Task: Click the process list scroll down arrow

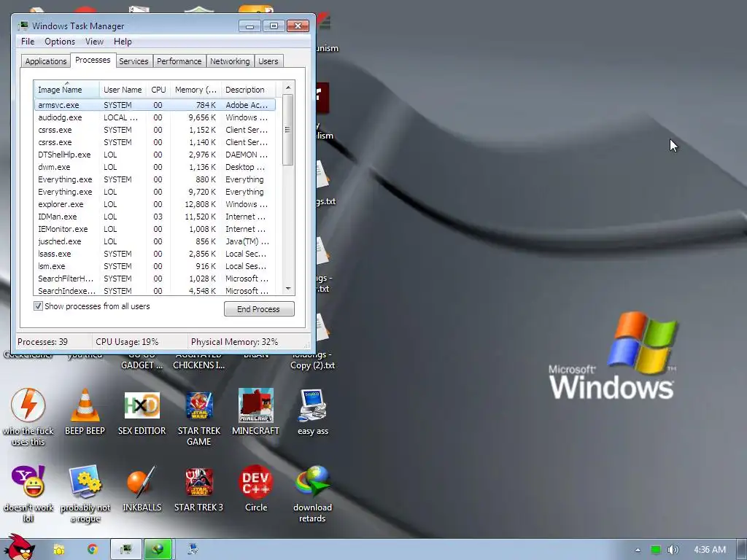Action: pos(287,289)
